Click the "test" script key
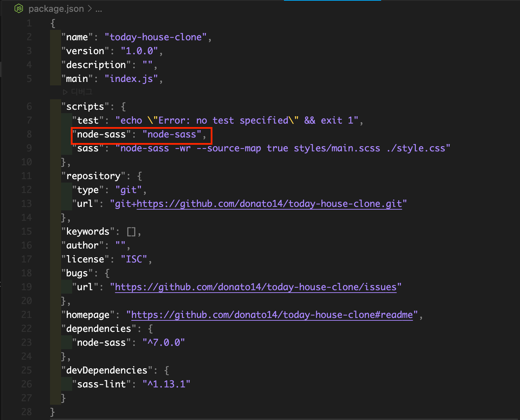The image size is (520, 420). pos(88,120)
